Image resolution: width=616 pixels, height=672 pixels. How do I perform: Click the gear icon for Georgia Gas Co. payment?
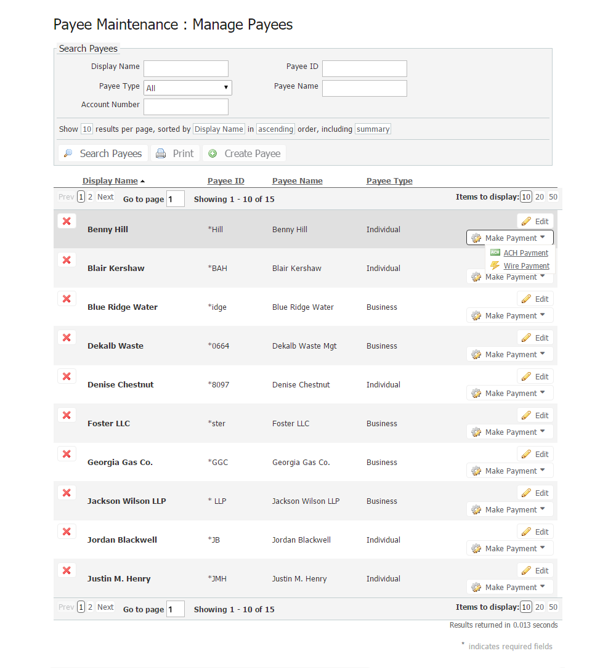pos(476,471)
